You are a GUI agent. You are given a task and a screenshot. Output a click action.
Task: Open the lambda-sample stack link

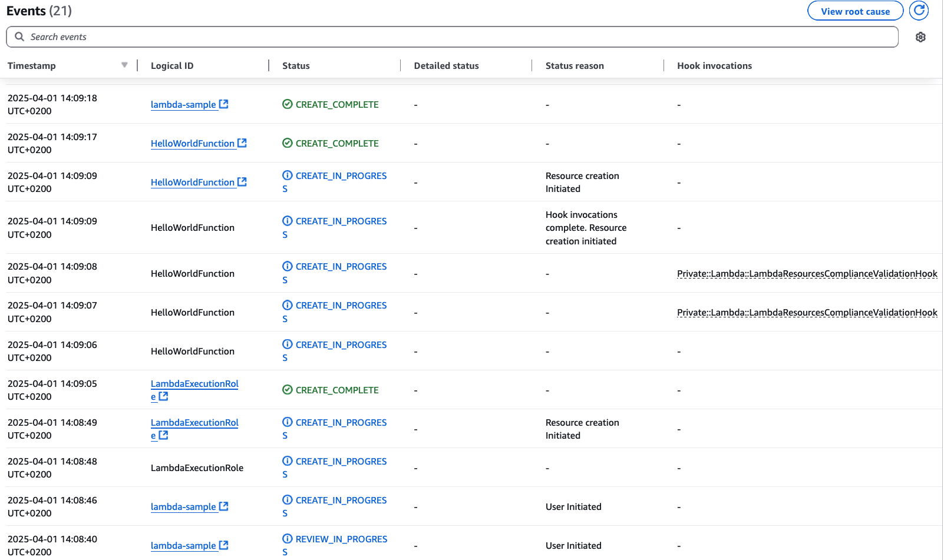(184, 104)
